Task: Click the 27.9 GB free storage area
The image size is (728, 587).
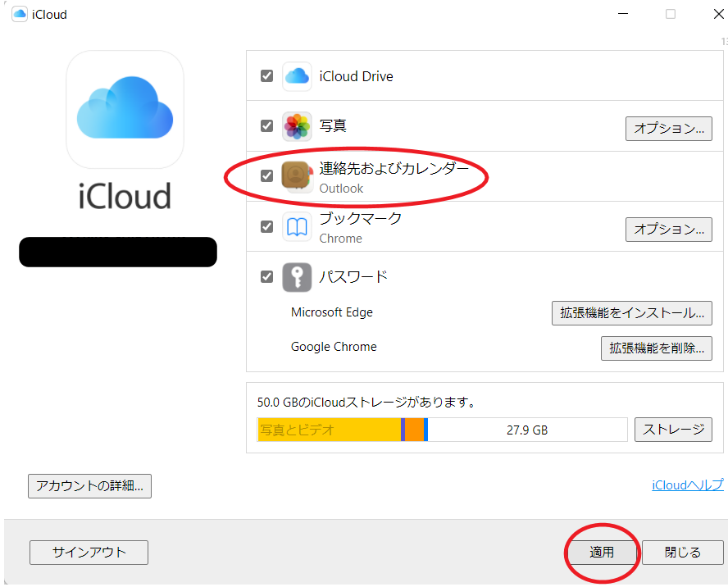Action: 527,430
